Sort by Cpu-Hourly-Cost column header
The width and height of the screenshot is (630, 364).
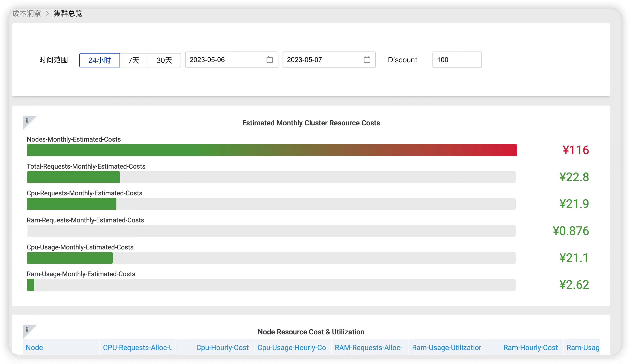[216, 348]
